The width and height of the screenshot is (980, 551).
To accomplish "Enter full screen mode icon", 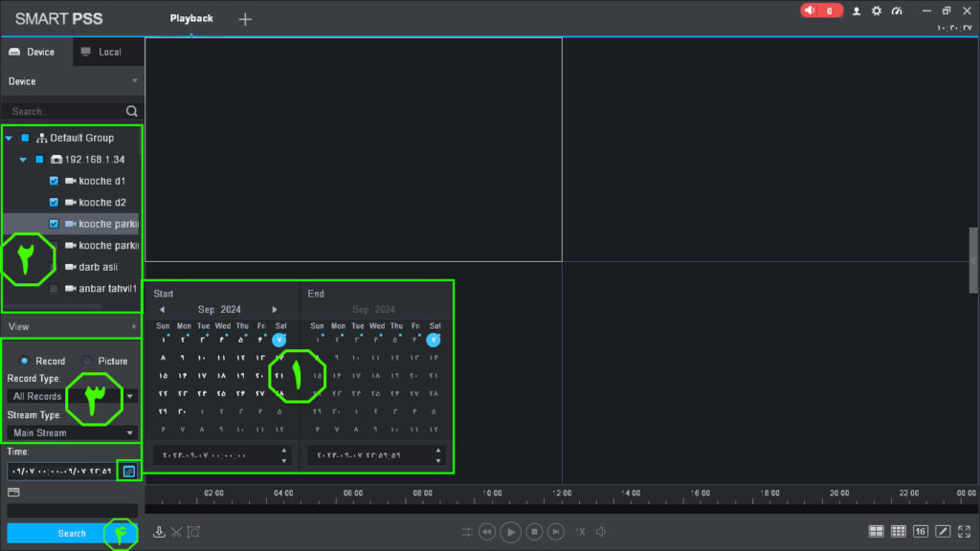I will point(965,531).
